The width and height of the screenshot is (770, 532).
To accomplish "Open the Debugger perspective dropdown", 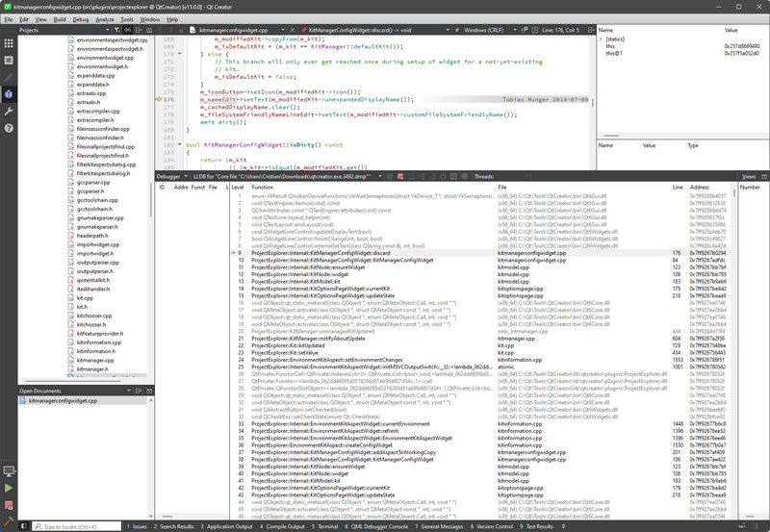I will point(172,176).
